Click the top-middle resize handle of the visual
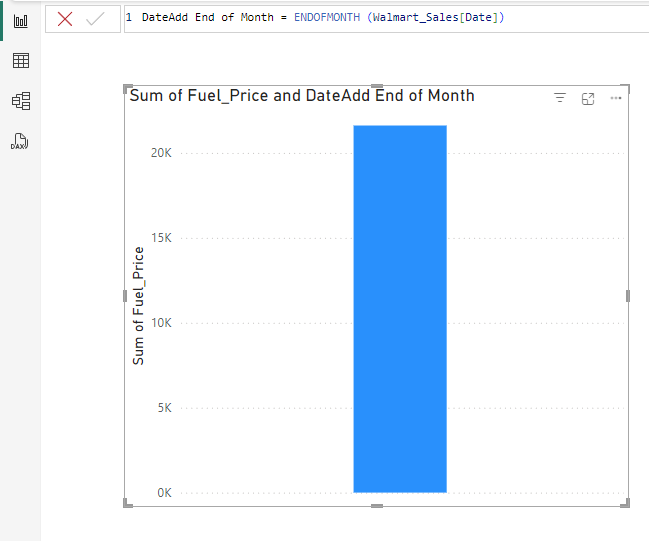The height and width of the screenshot is (541, 649). [x=376, y=86]
